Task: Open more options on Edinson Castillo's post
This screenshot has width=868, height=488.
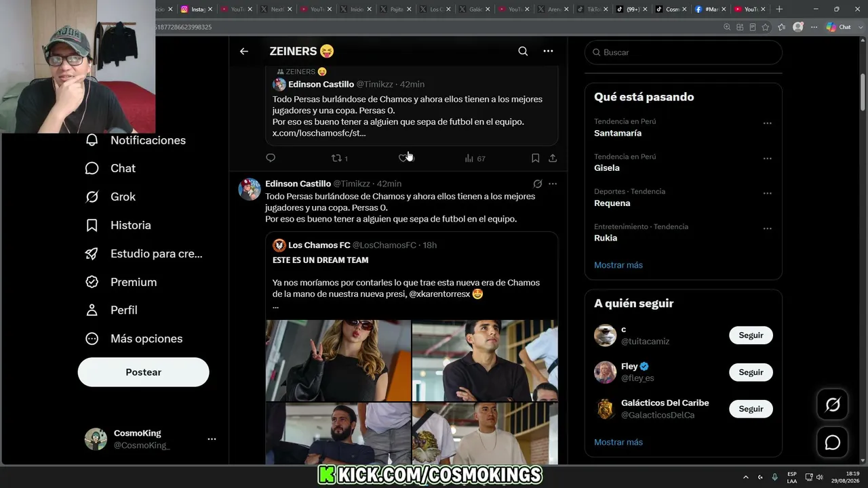Action: pos(553,184)
